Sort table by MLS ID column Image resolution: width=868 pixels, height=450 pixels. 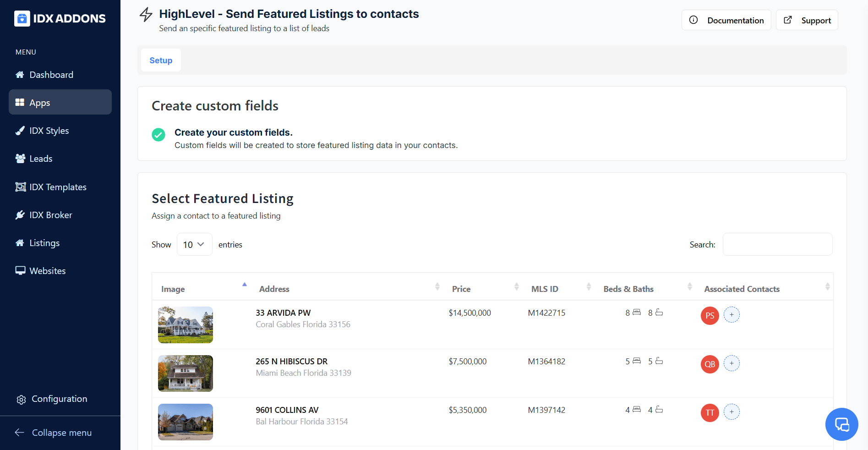point(545,289)
